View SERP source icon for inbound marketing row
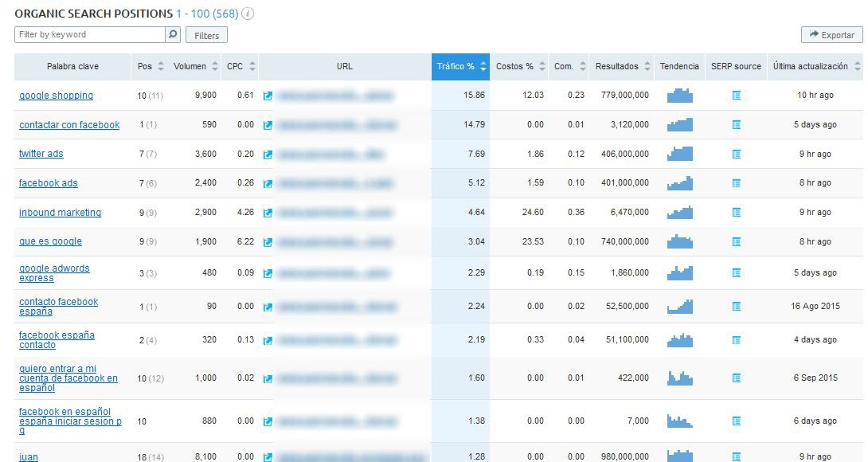 737,212
